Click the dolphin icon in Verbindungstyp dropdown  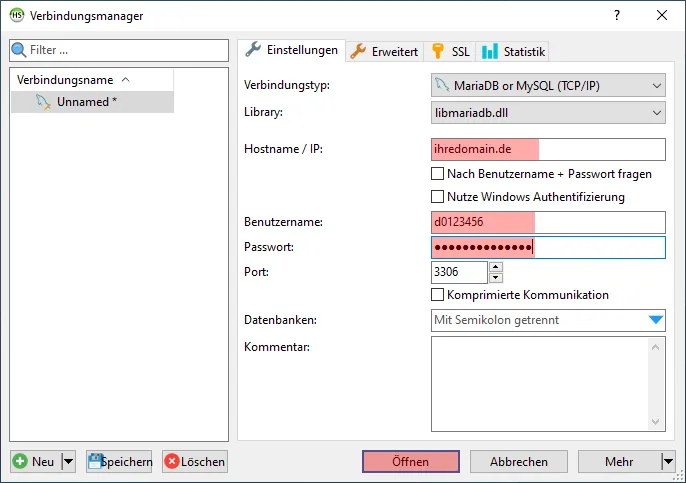point(442,85)
